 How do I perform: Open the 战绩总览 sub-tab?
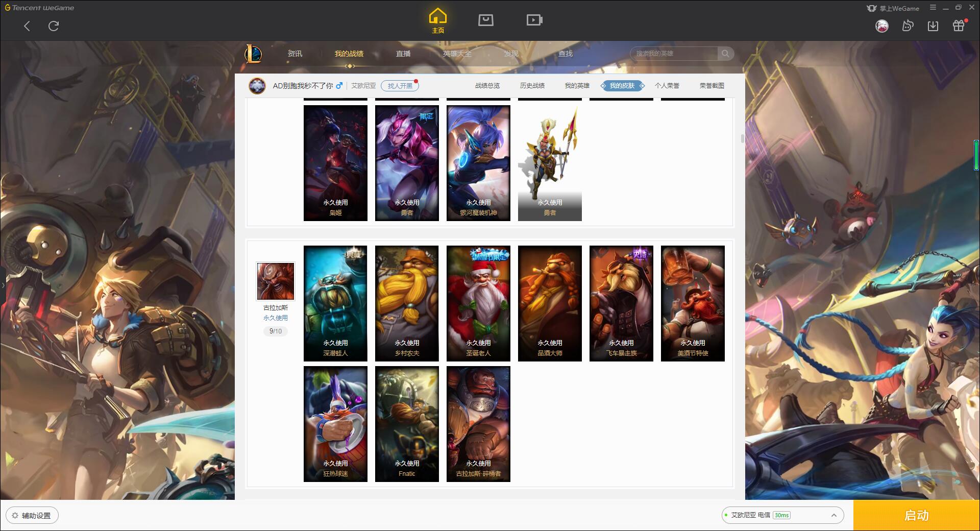pyautogui.click(x=487, y=86)
